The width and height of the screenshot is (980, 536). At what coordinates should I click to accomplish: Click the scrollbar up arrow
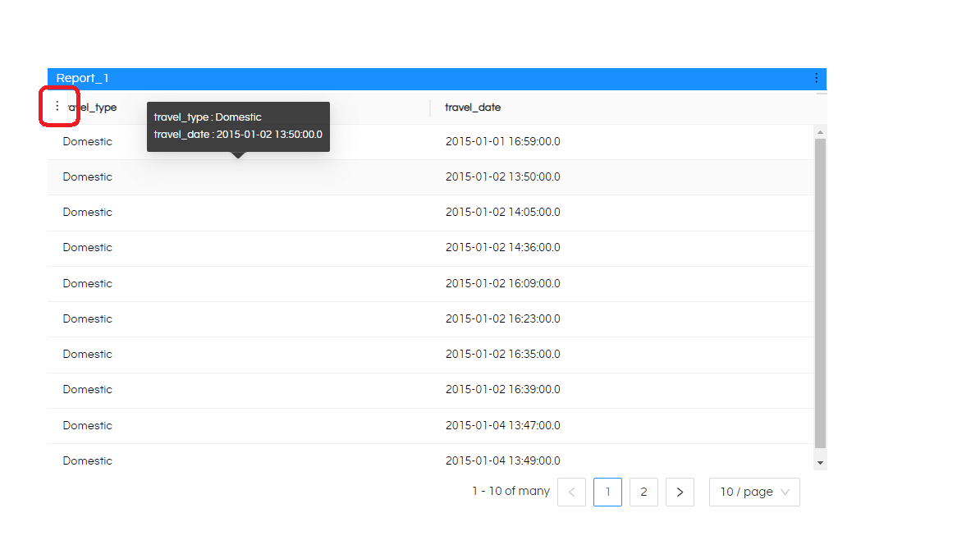[x=820, y=132]
